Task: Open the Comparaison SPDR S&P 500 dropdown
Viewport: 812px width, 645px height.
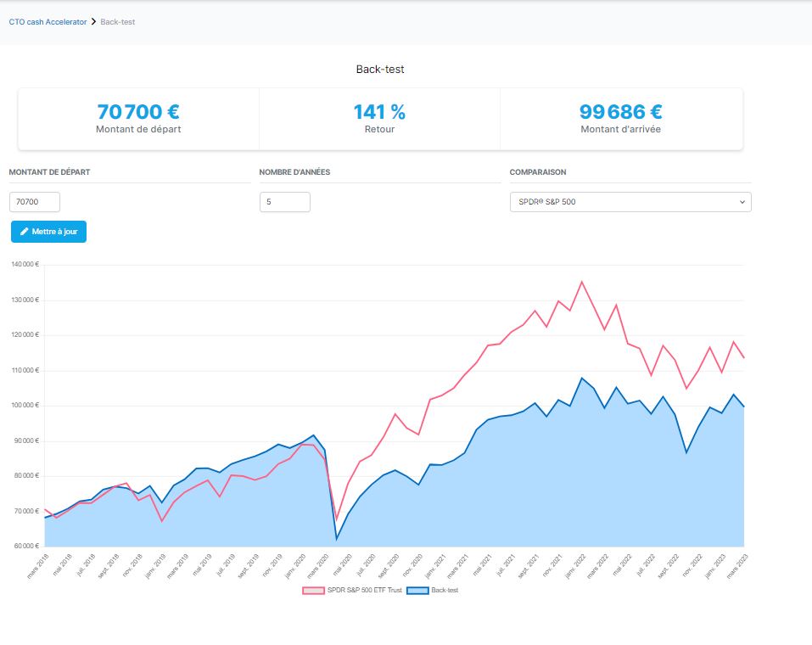Action: point(630,202)
